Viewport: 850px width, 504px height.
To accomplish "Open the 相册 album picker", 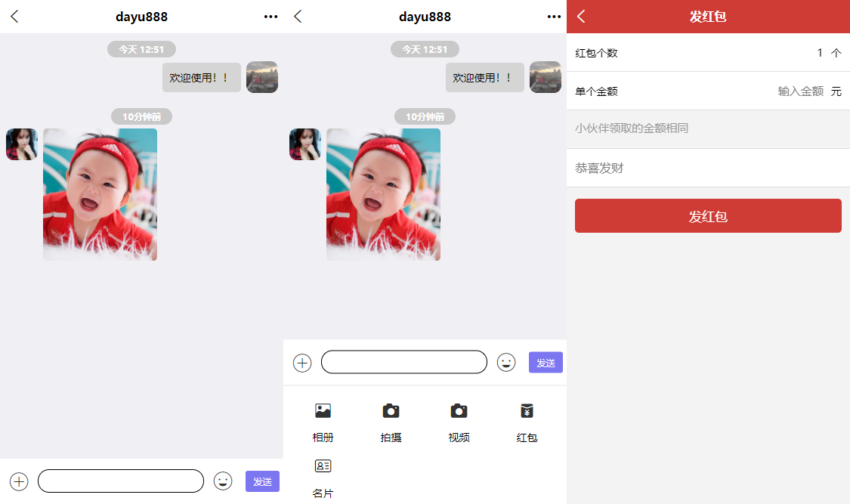I will tap(323, 421).
